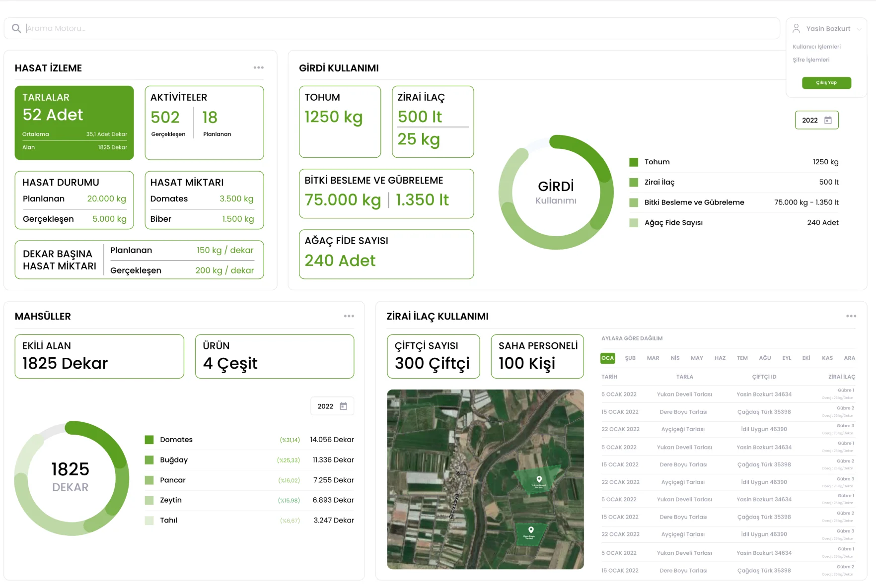The width and height of the screenshot is (876, 588).
Task: Click the TARLA column header
Action: (x=684, y=377)
